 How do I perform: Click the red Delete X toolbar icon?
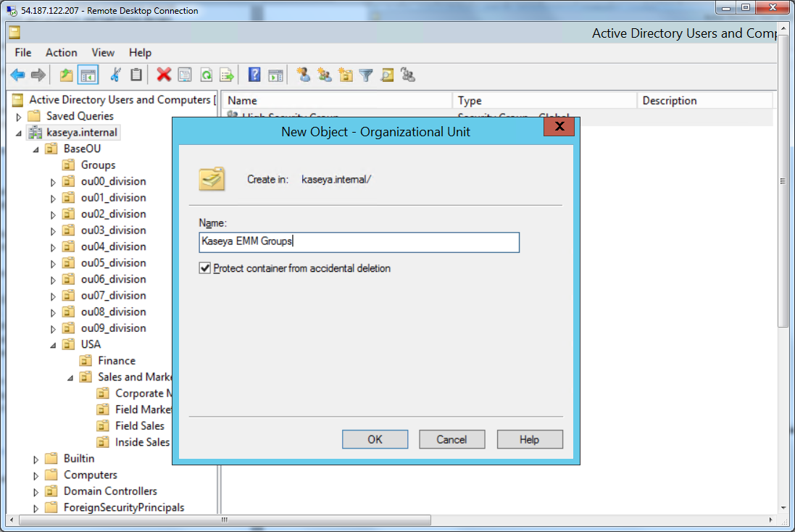coord(164,75)
